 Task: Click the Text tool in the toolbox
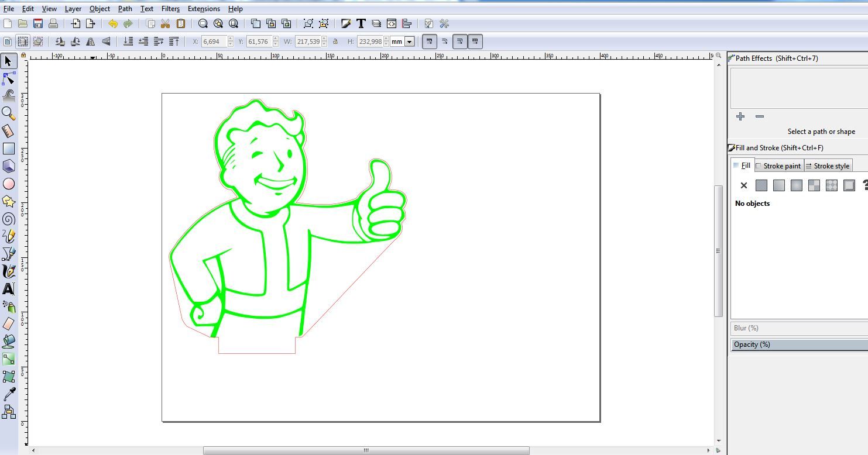(9, 289)
